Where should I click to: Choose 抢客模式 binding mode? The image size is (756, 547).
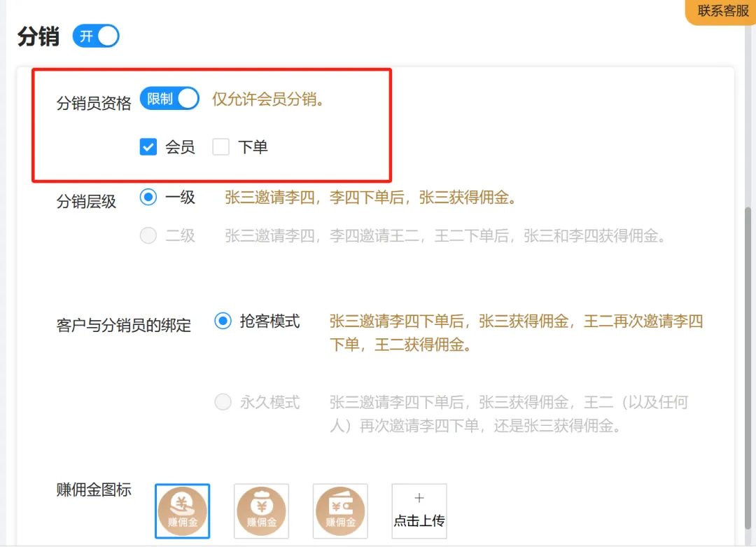[223, 321]
